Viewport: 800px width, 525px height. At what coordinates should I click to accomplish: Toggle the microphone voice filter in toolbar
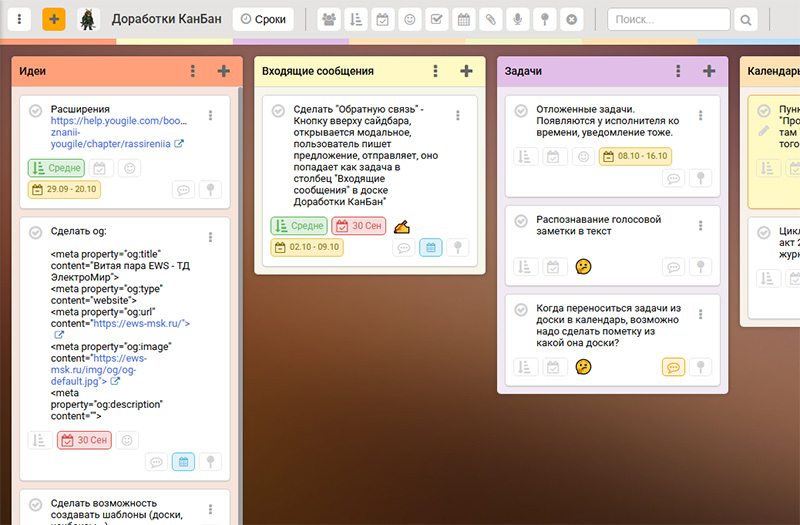coord(518,19)
